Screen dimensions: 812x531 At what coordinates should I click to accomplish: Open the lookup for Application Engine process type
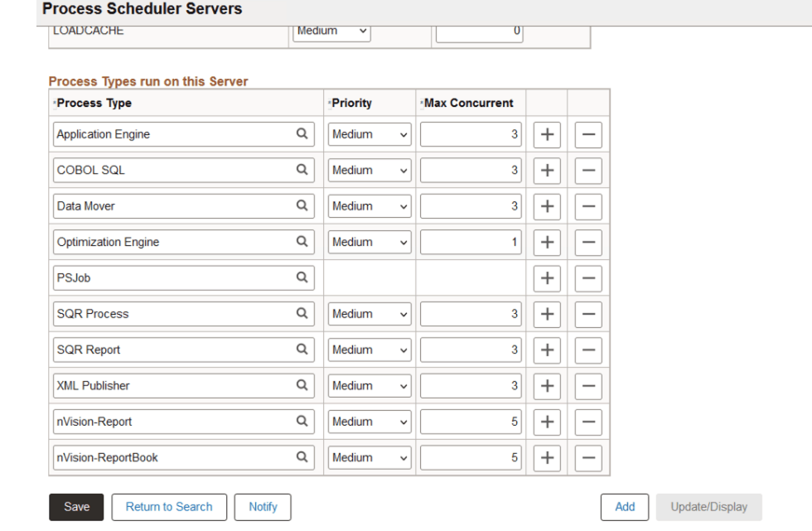click(302, 134)
